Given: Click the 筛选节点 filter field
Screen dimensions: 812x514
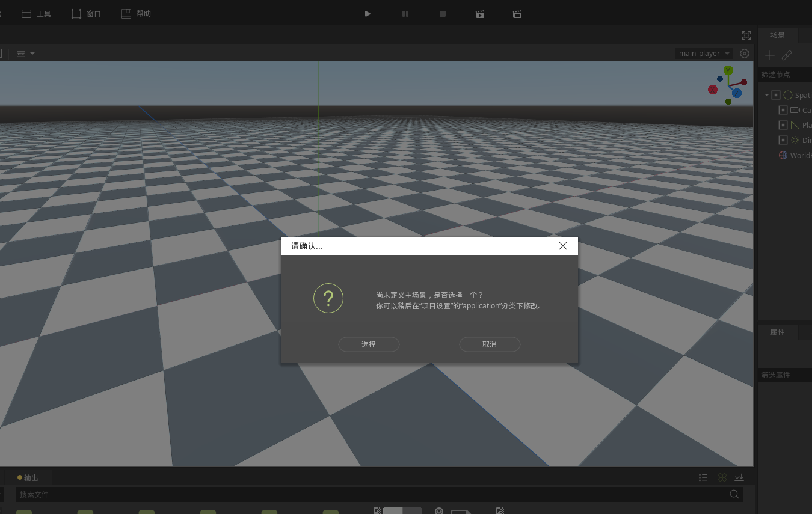Looking at the screenshot, I should (x=785, y=75).
